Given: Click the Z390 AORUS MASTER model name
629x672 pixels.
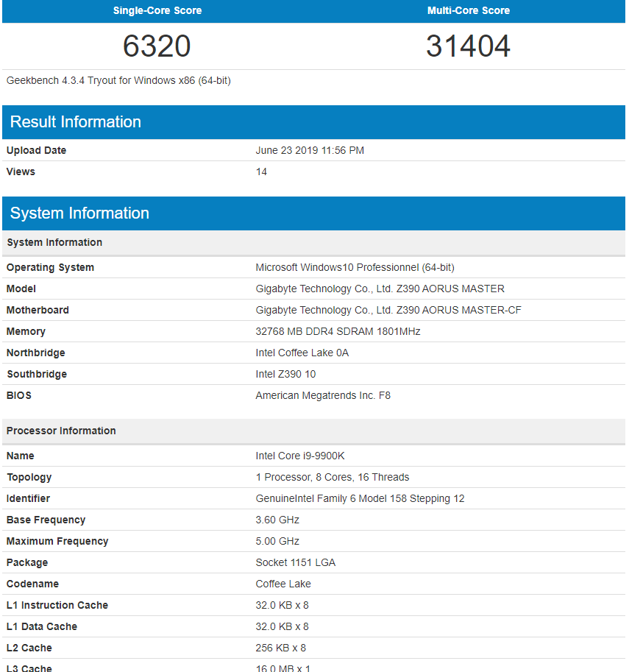Looking at the screenshot, I should (379, 289).
